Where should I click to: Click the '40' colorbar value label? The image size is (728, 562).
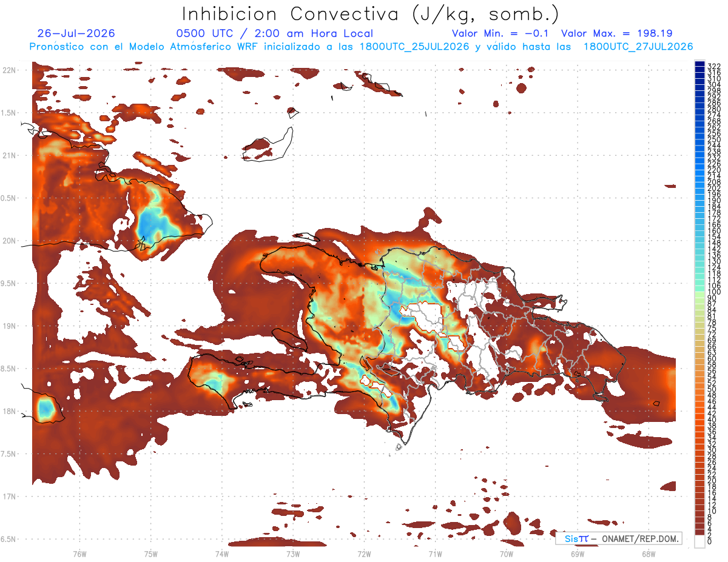(712, 420)
